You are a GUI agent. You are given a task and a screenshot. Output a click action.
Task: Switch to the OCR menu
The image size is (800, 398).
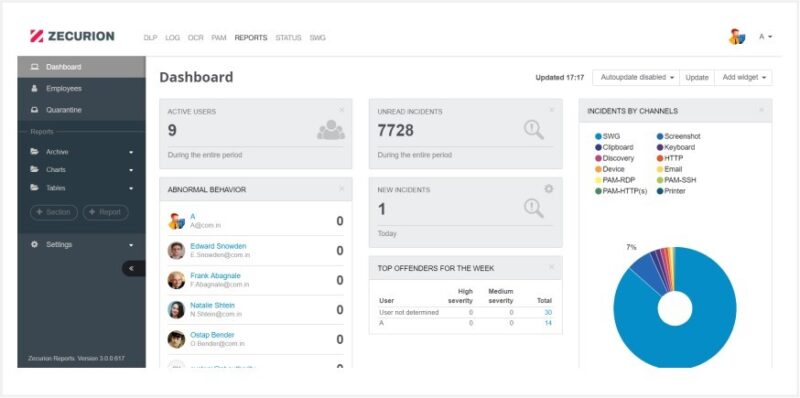195,38
